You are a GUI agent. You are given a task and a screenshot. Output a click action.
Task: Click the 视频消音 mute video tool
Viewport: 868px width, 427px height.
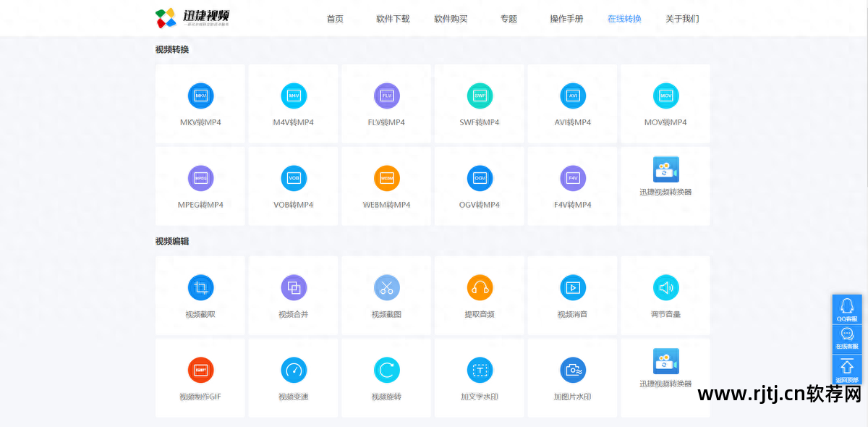pos(572,287)
